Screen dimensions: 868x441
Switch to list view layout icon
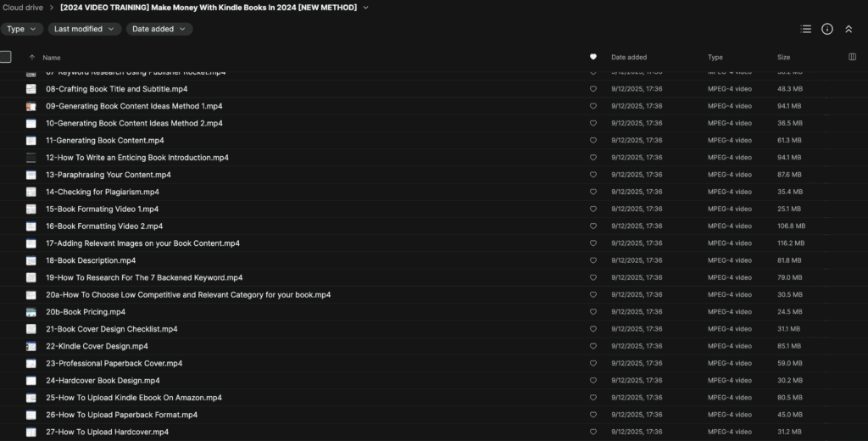tap(806, 29)
